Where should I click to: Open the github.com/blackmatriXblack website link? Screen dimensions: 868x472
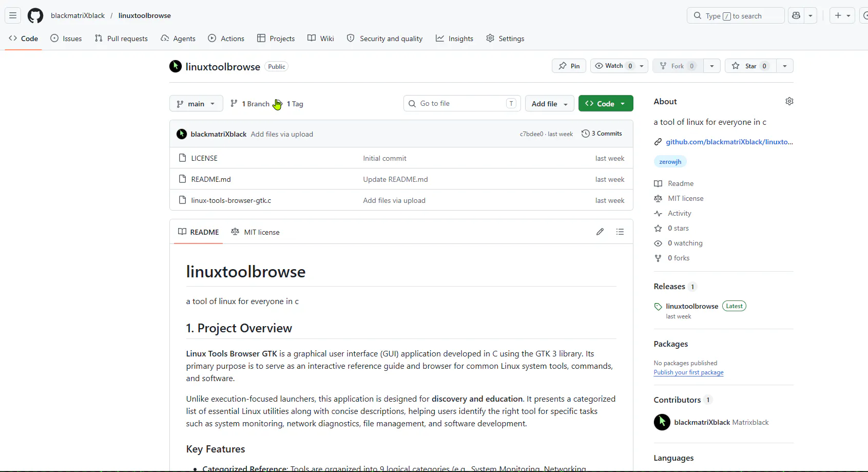729,142
